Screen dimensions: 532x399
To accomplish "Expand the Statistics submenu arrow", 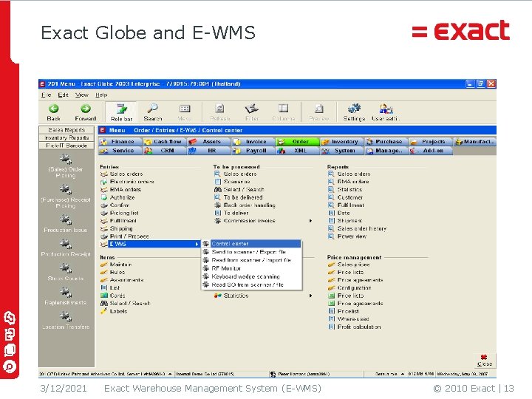I will (x=310, y=296).
